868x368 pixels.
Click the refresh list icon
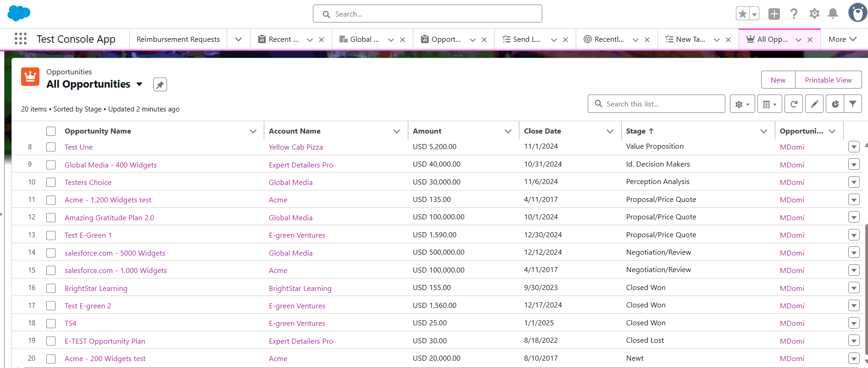(x=793, y=104)
